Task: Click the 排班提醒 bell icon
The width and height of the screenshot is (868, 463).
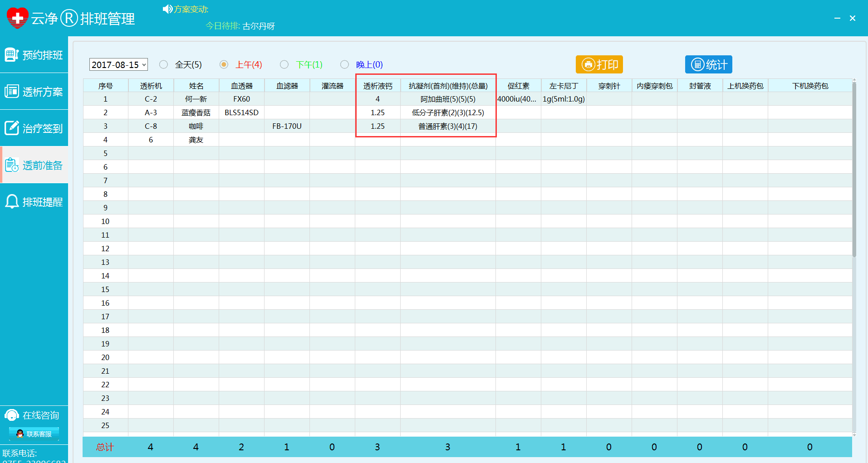Action: click(11, 202)
